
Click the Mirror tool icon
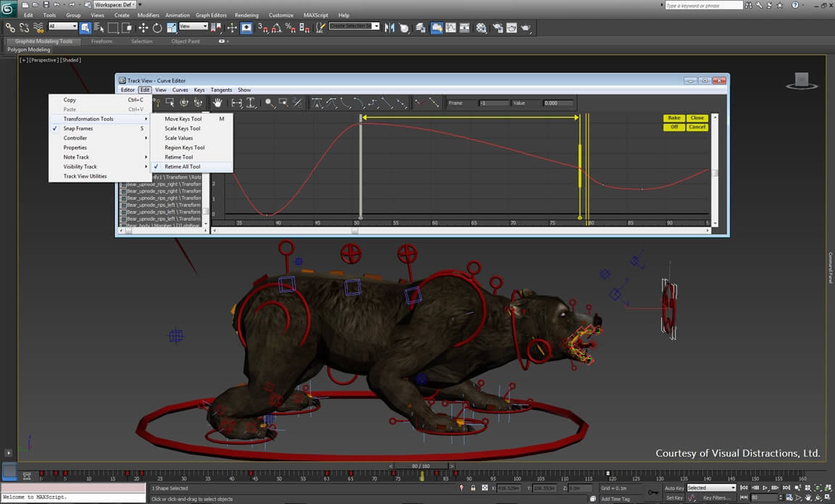[x=389, y=28]
